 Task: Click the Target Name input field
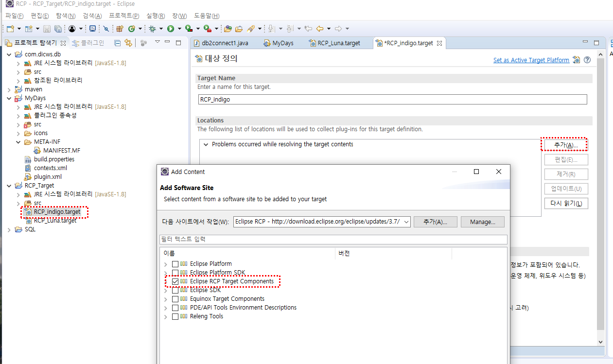(x=392, y=99)
